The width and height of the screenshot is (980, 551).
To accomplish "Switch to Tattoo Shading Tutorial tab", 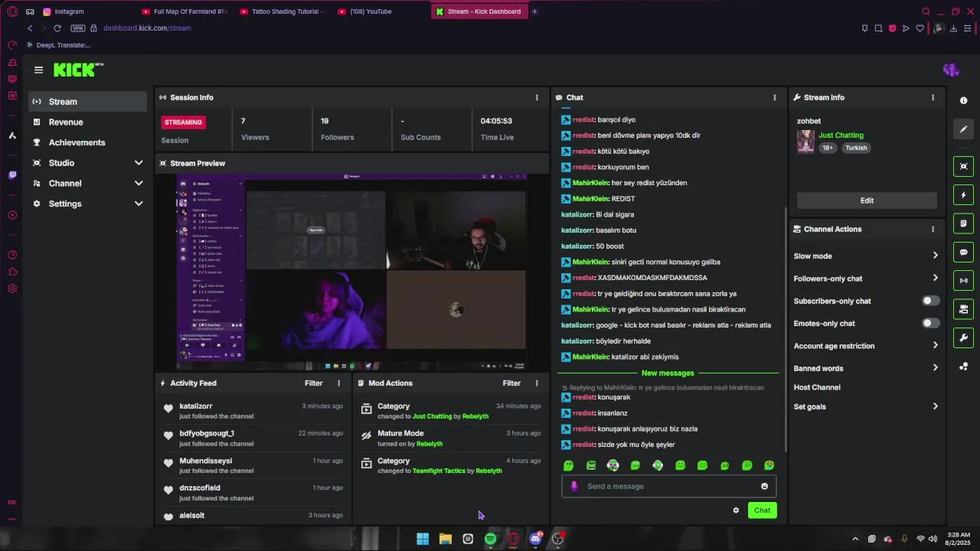I will [x=282, y=11].
